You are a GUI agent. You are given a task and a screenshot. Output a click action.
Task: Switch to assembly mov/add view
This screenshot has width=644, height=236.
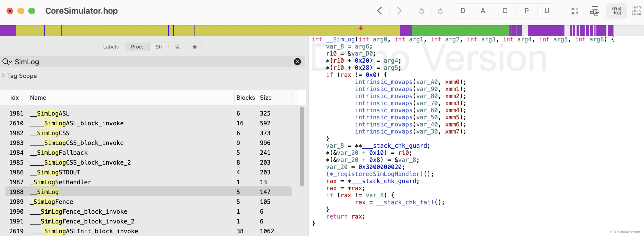pyautogui.click(x=574, y=11)
